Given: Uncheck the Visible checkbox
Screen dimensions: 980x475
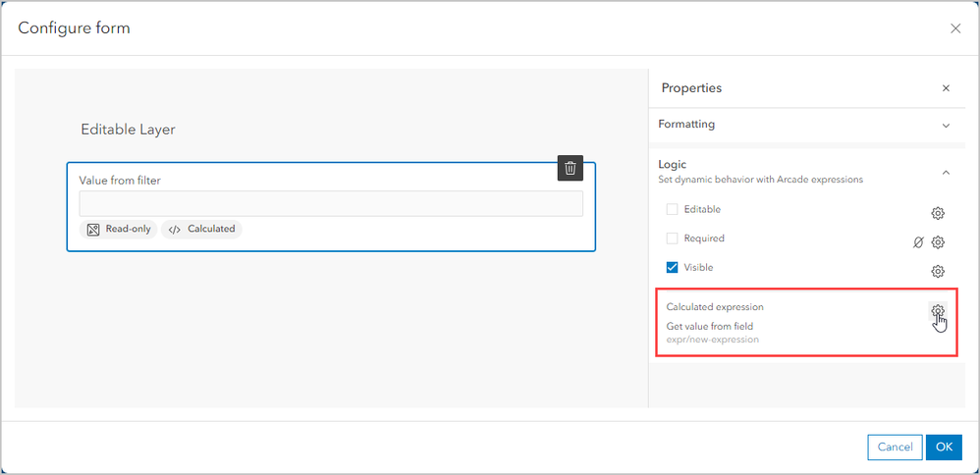Looking at the screenshot, I should click(x=673, y=267).
